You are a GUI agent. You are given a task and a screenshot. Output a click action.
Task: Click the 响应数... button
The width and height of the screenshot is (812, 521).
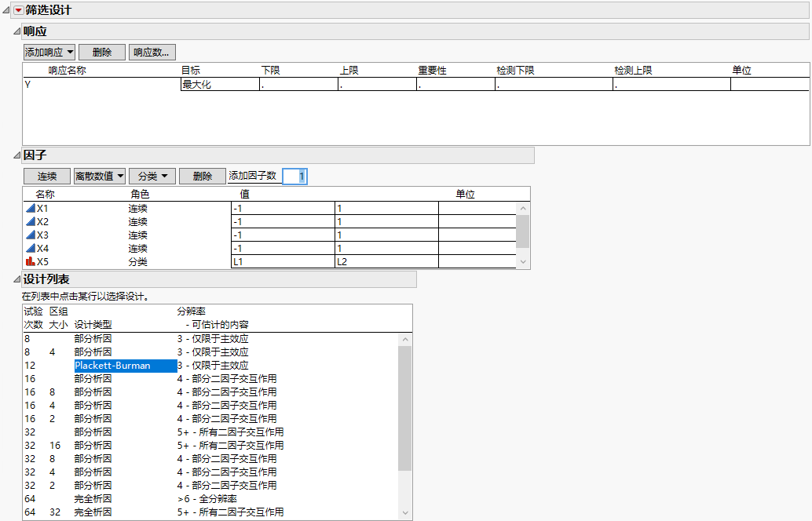(x=152, y=53)
